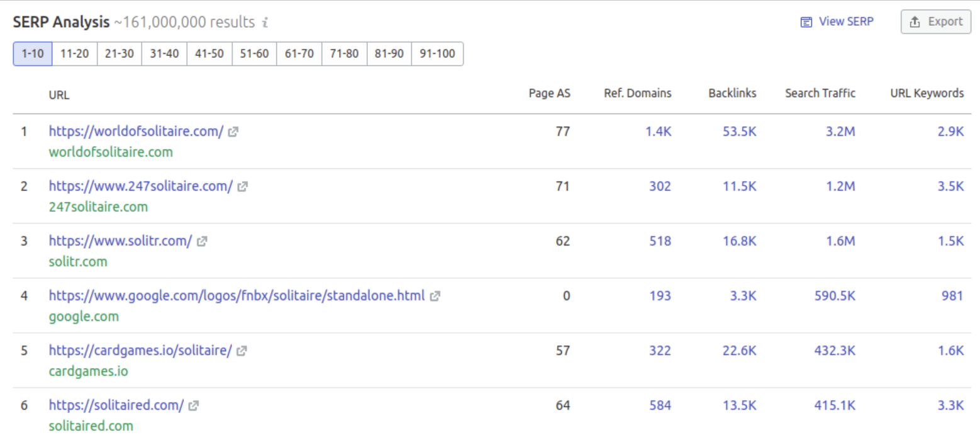
Task: Open external link icon for cardgames.io/solitaire
Action: pos(242,351)
